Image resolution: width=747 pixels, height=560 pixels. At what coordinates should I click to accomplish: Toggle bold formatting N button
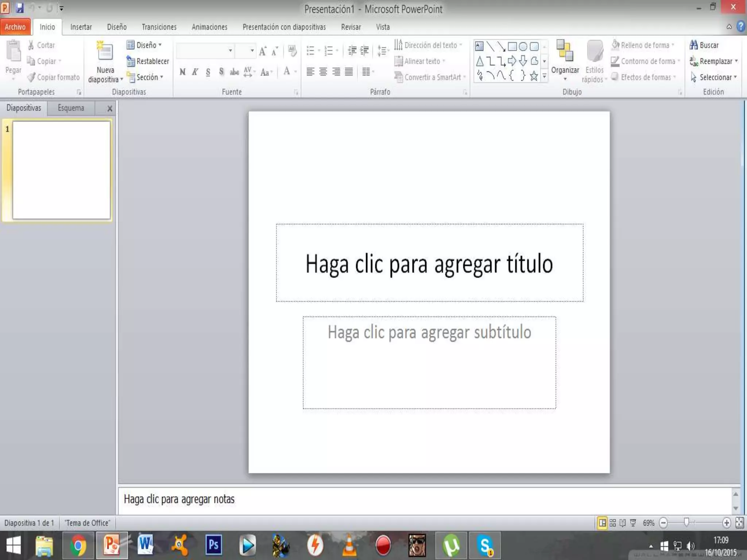[x=182, y=72]
